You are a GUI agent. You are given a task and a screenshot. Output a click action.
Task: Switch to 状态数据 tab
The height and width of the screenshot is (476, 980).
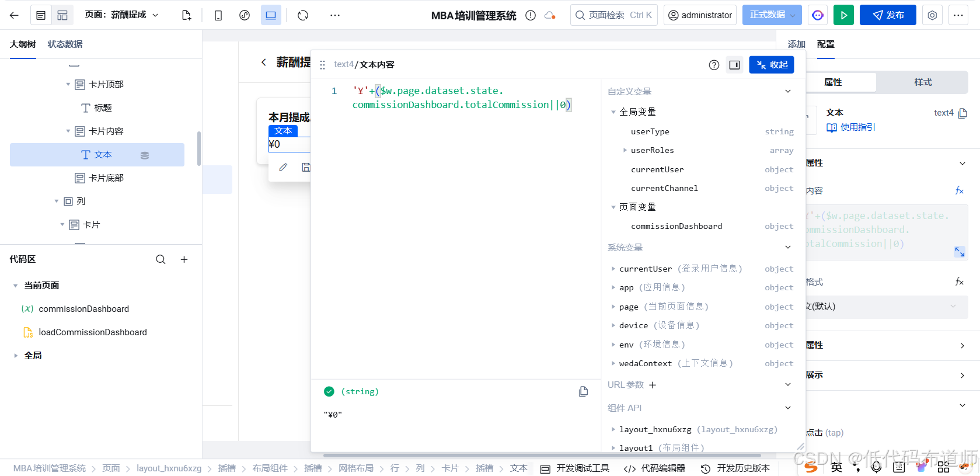pos(65,44)
